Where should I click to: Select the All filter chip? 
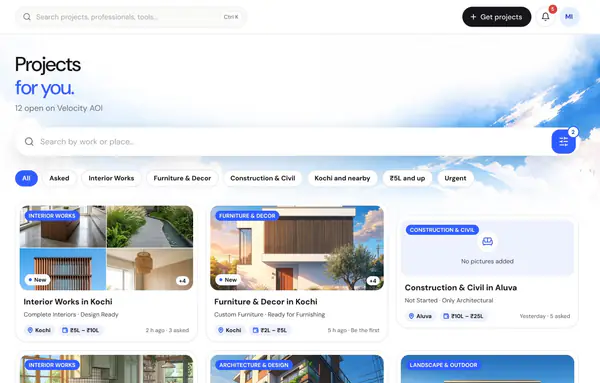click(26, 178)
